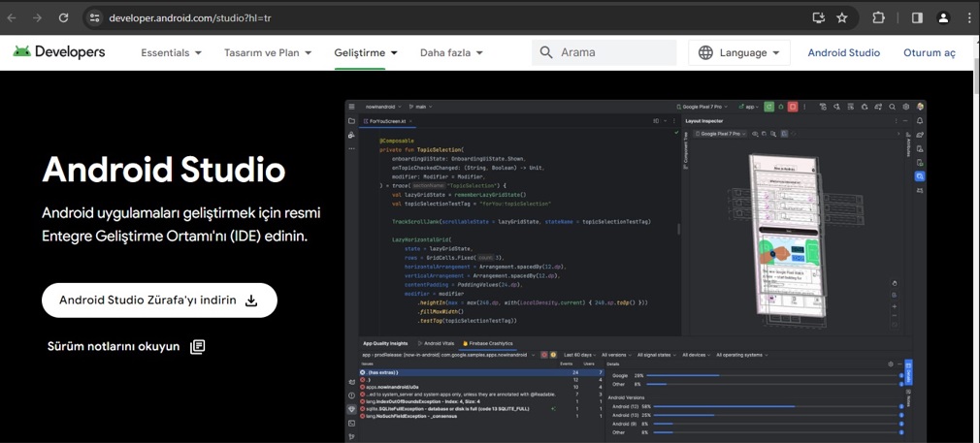Click the Oturum aç sign-in link

930,53
